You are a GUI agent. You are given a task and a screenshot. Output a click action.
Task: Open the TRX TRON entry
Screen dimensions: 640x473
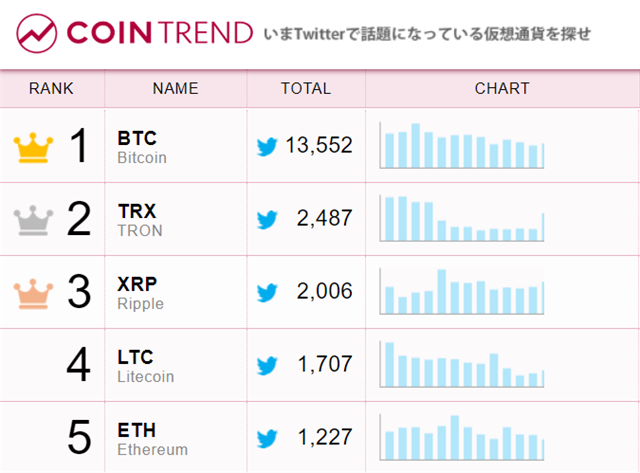(x=140, y=220)
